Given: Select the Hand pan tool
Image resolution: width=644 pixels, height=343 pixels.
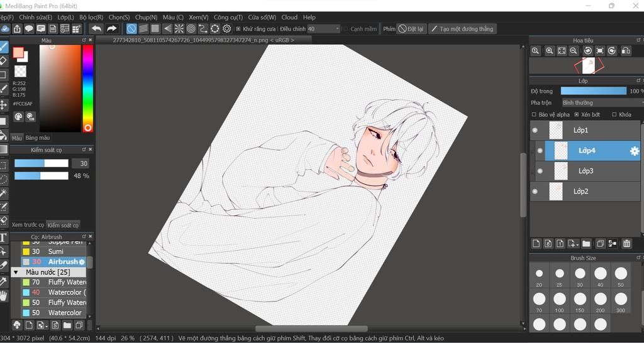Looking at the screenshot, I should [x=3, y=295].
